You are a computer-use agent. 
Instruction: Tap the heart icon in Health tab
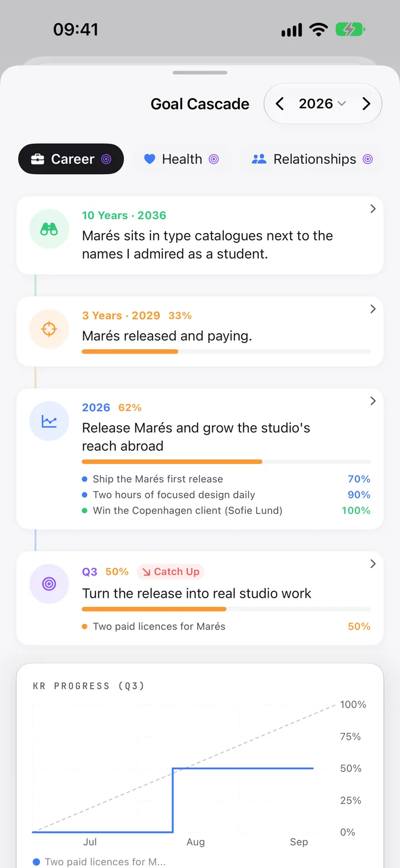click(x=149, y=159)
